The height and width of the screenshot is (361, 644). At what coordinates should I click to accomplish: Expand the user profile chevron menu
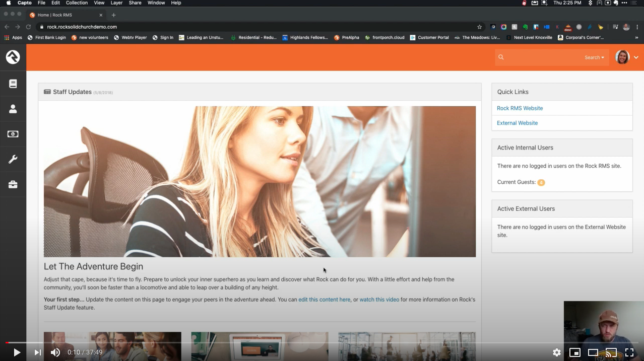[636, 57]
